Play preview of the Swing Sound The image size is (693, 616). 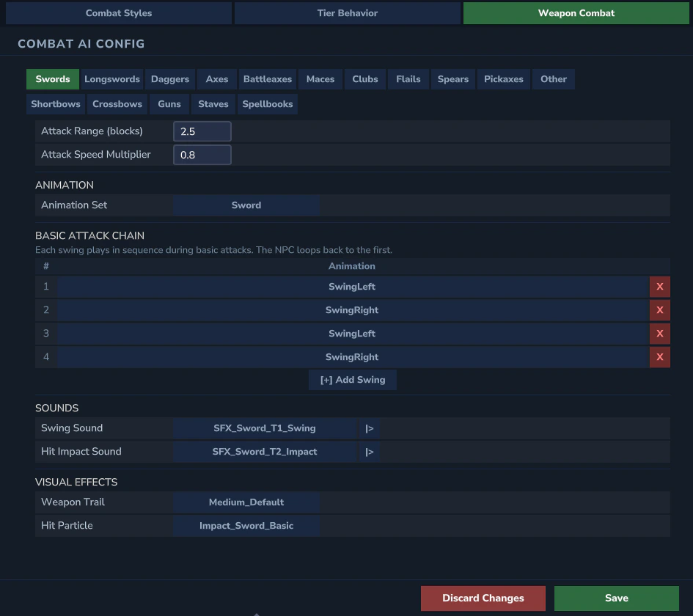point(369,428)
